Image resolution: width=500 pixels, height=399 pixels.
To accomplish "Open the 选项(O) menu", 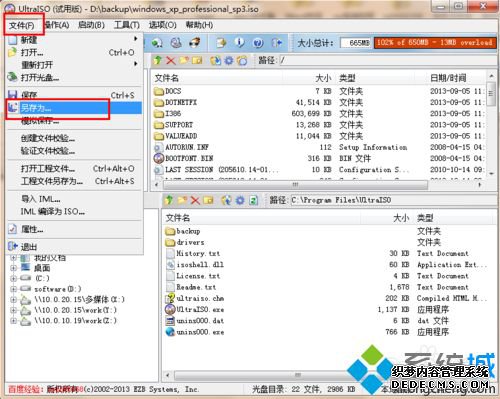I will pyautogui.click(x=162, y=25).
